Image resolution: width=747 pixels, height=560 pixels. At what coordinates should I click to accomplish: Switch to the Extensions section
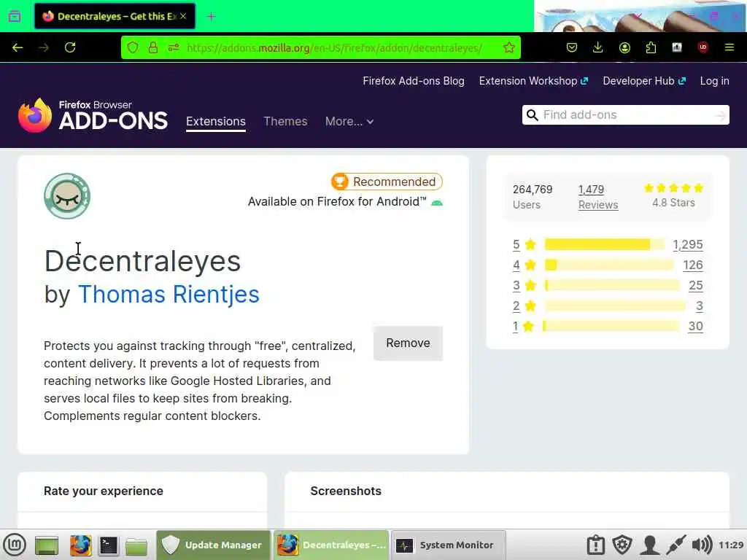[216, 122]
